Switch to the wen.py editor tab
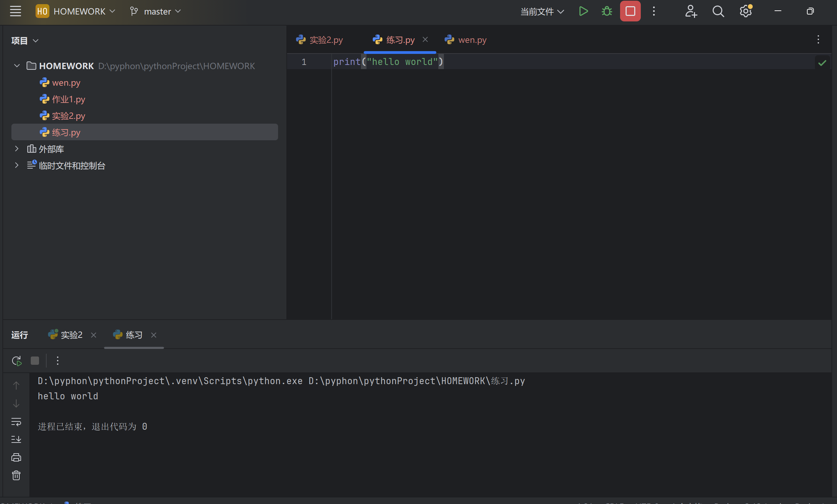 (x=472, y=40)
